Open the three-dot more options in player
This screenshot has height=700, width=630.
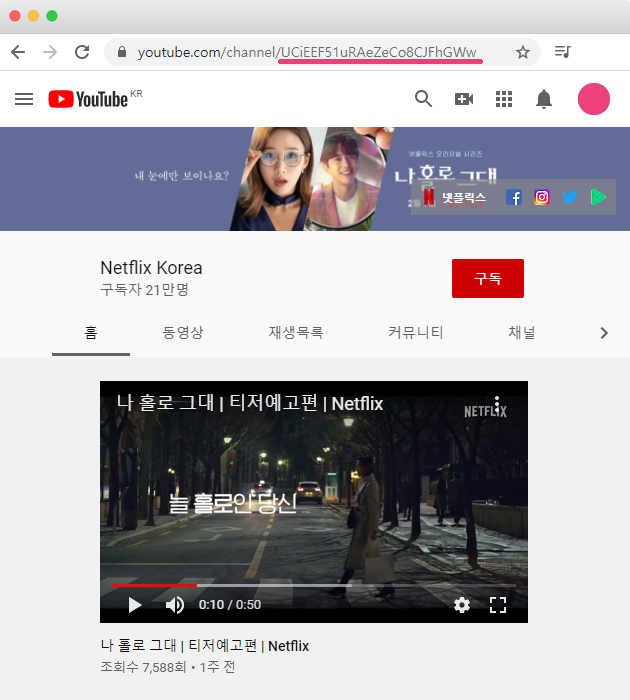497,404
